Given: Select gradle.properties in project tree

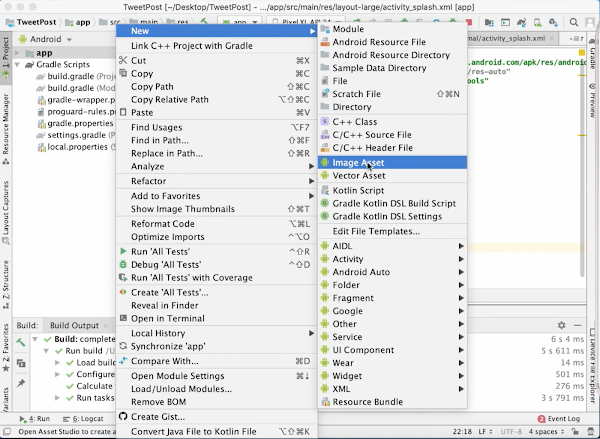Looking at the screenshot, I should (76, 123).
